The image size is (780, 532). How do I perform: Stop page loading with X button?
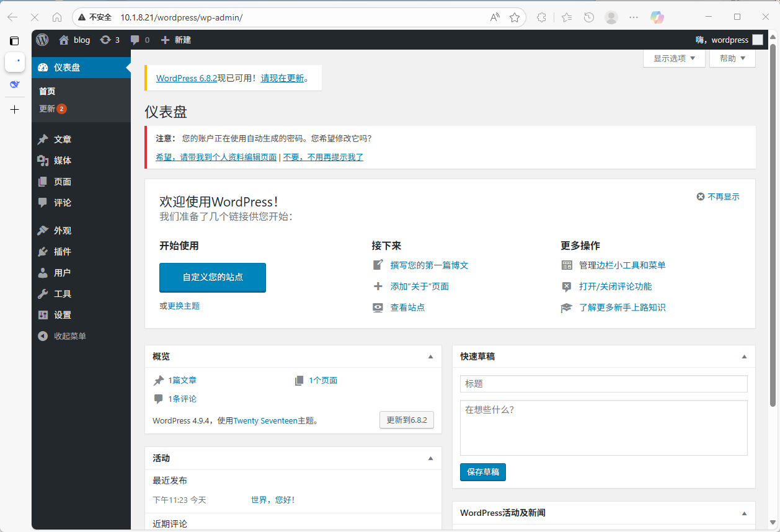click(35, 17)
